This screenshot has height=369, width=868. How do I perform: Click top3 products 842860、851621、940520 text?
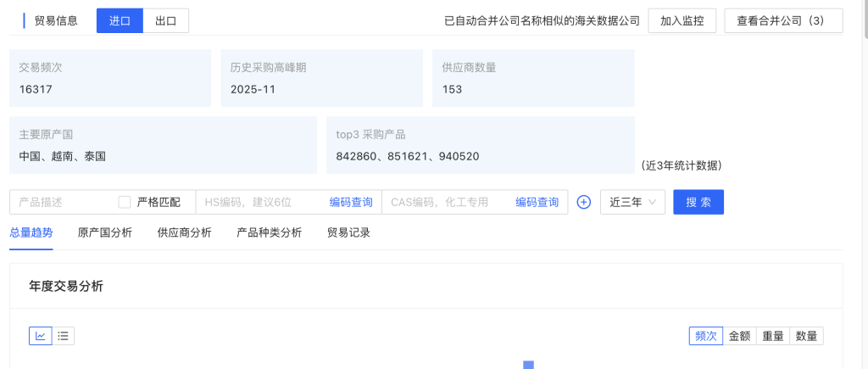pyautogui.click(x=408, y=156)
